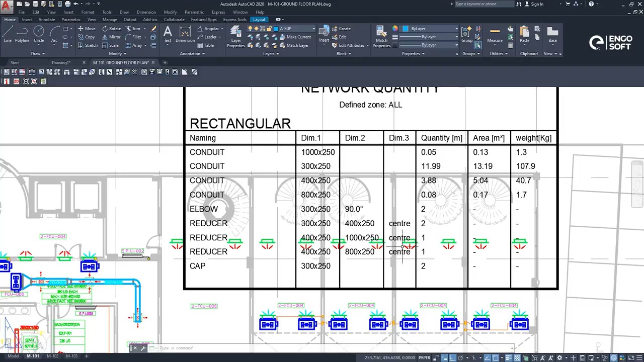Expand the Annotation panel

[192, 54]
